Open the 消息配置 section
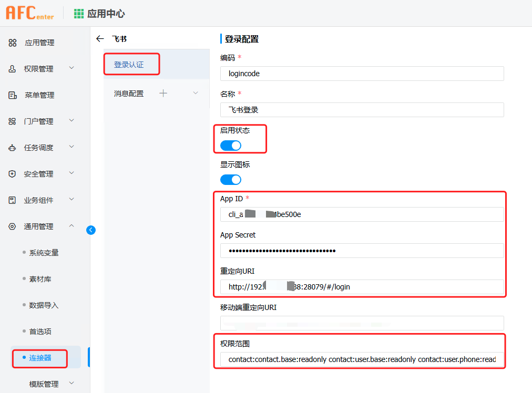The image size is (532, 393). pos(129,93)
